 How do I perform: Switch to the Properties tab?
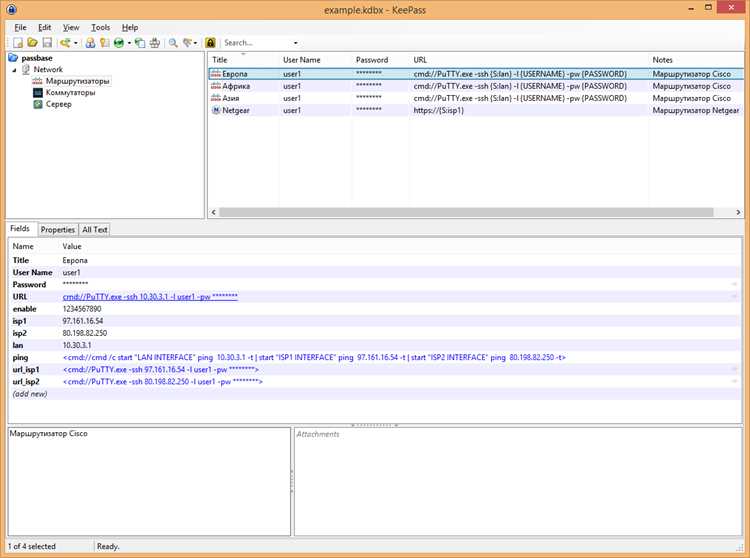57,230
